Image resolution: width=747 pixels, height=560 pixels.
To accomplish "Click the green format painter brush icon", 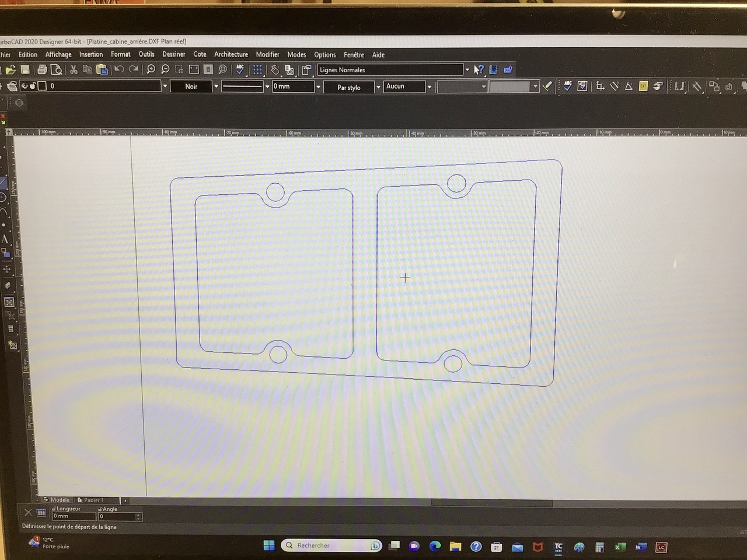I will pyautogui.click(x=547, y=86).
